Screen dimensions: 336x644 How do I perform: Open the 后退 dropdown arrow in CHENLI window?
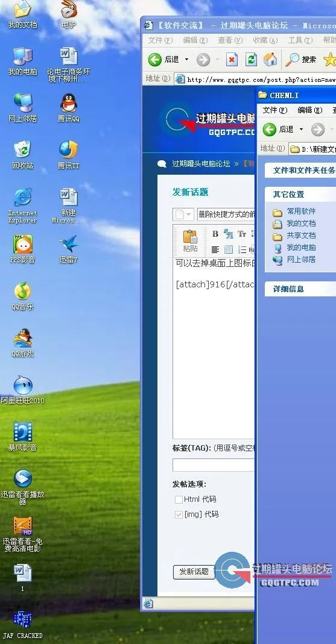[301, 130]
